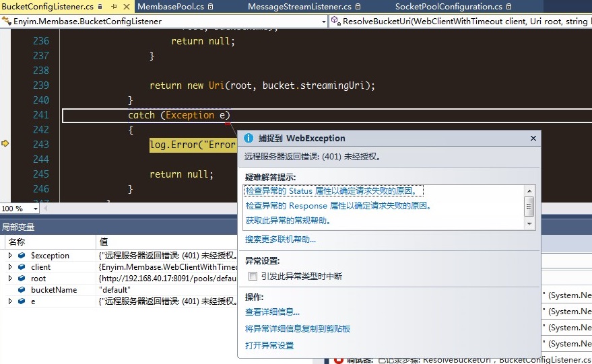The height and width of the screenshot is (364, 592).
Task: Click the hints list scroll down arrow
Action: point(529,224)
